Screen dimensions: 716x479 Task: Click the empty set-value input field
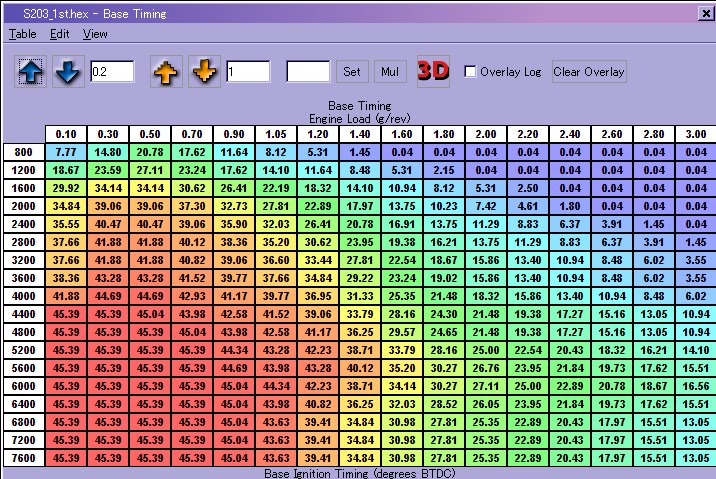(x=308, y=72)
